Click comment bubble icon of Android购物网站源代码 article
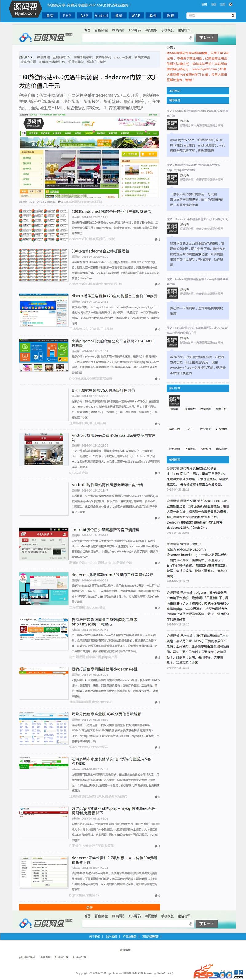Viewport: 246px width, 980px height. pos(156,518)
